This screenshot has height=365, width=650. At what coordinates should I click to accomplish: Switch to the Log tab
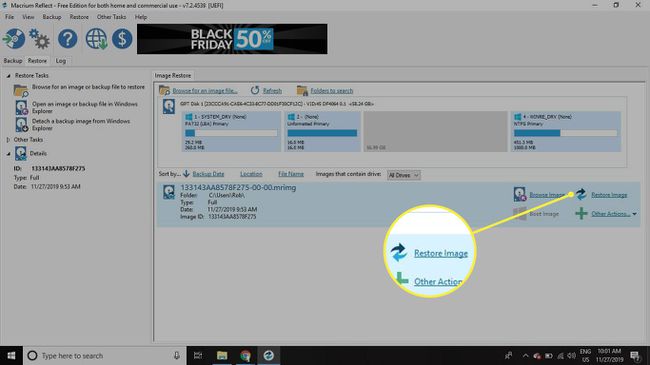61,61
